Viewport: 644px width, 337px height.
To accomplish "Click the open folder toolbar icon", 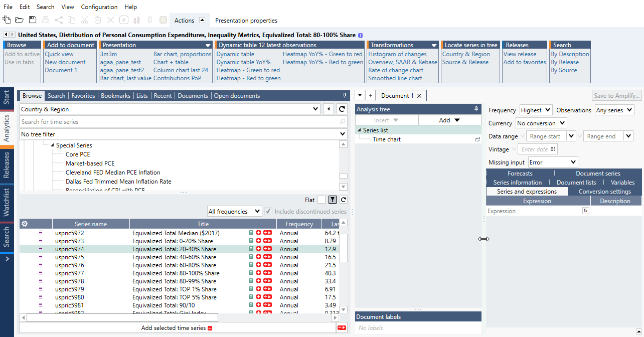I will pyautogui.click(x=19, y=20).
